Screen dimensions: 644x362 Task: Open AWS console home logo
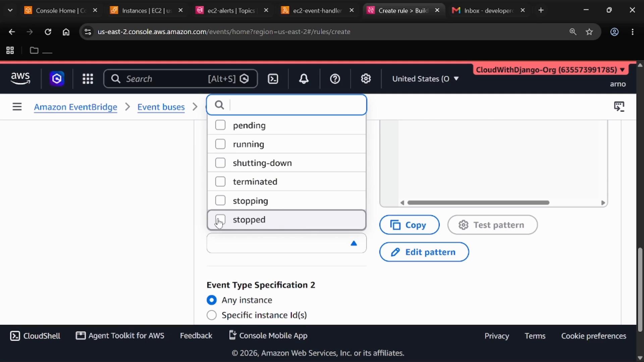(x=20, y=79)
